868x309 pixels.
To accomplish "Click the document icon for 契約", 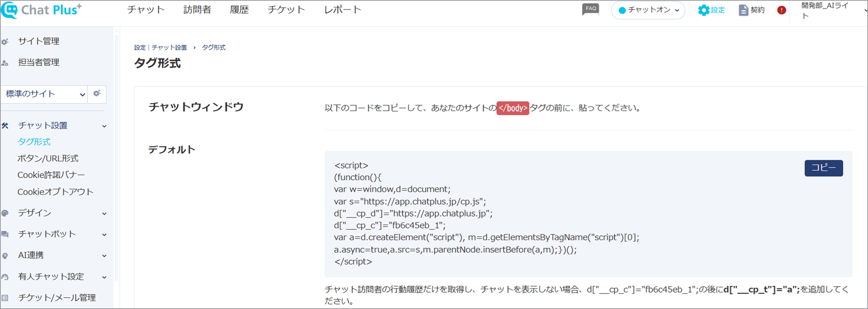I will click(x=743, y=10).
